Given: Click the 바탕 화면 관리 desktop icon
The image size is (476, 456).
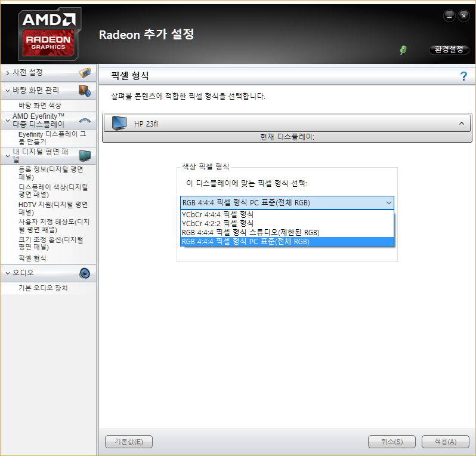Looking at the screenshot, I should point(85,90).
